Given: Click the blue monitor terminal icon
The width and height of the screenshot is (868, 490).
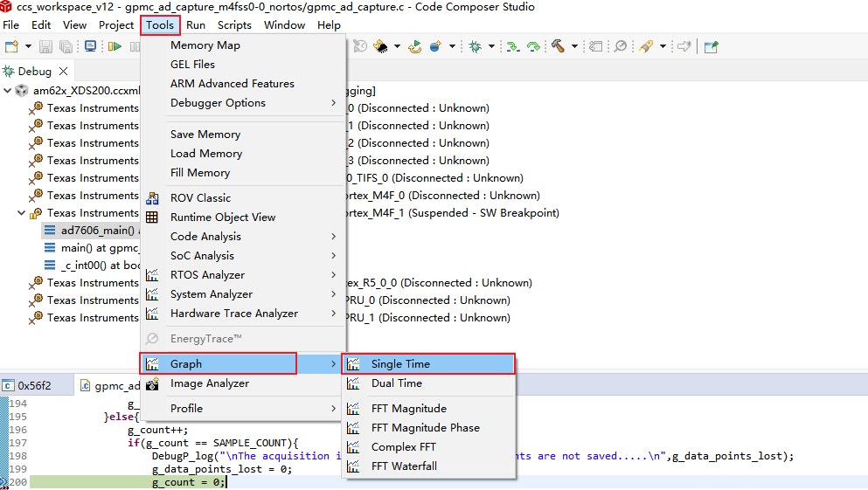Looking at the screenshot, I should tap(90, 46).
